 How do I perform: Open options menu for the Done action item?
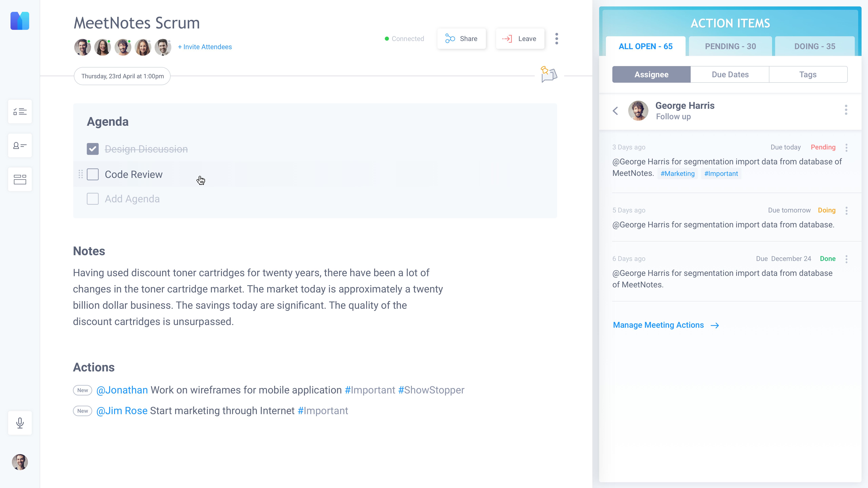[x=846, y=259]
